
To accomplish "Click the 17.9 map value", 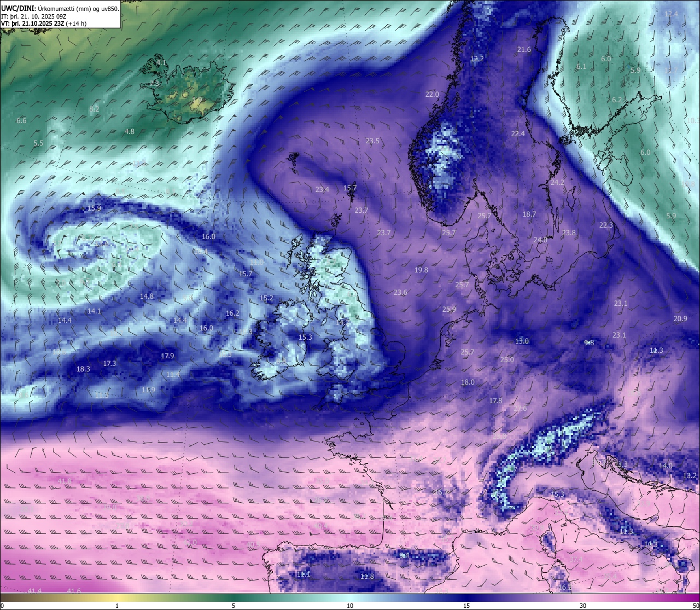I will click(x=167, y=356).
